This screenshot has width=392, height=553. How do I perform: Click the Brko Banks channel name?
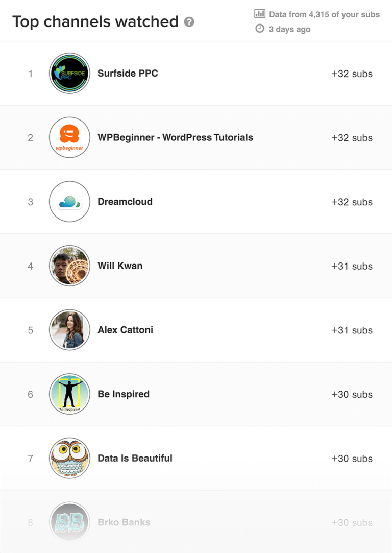tap(124, 522)
